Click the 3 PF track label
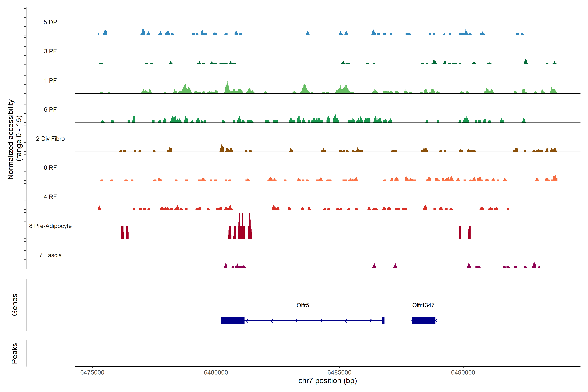Image resolution: width=588 pixels, height=392 pixels. pos(50,51)
